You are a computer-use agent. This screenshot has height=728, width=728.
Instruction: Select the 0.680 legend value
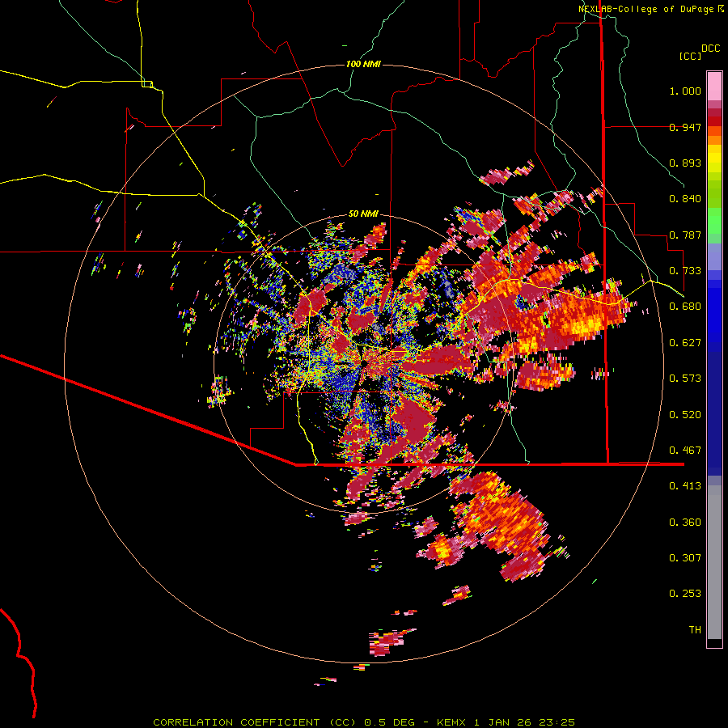[x=685, y=307]
